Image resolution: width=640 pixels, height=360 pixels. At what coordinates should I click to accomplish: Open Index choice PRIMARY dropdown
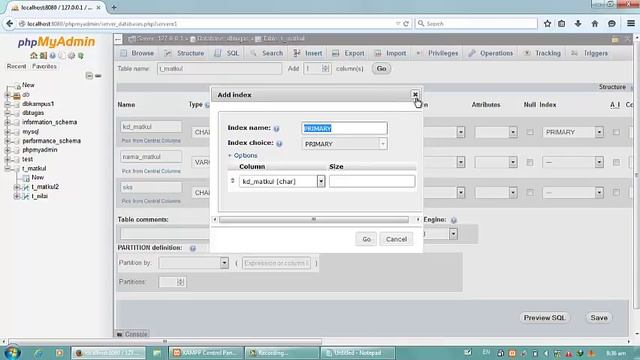coord(344,144)
